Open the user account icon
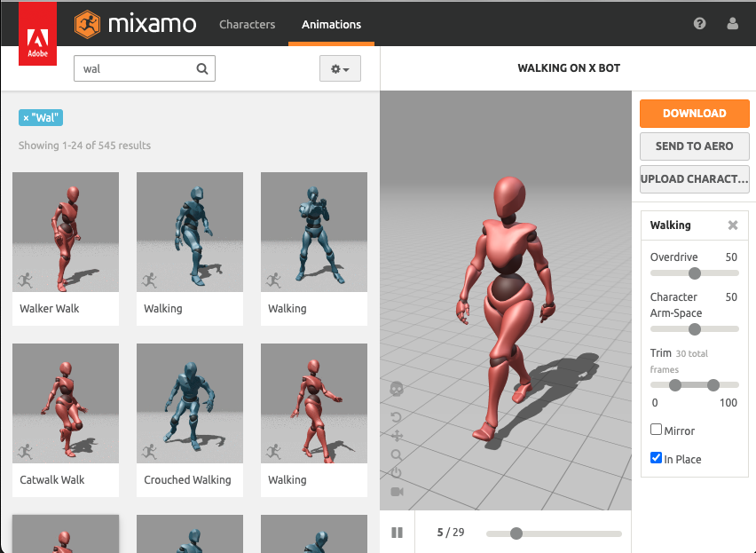The image size is (756, 553). pos(732,23)
